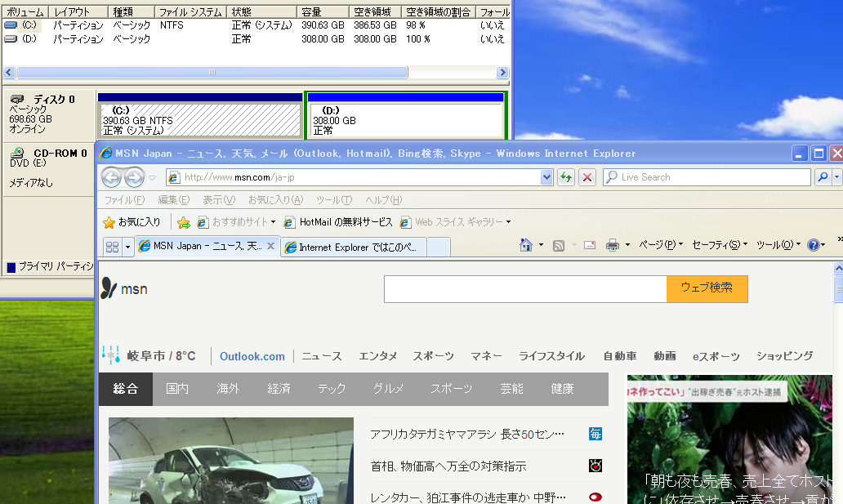Click the Read Mail envelope icon

coord(590,245)
